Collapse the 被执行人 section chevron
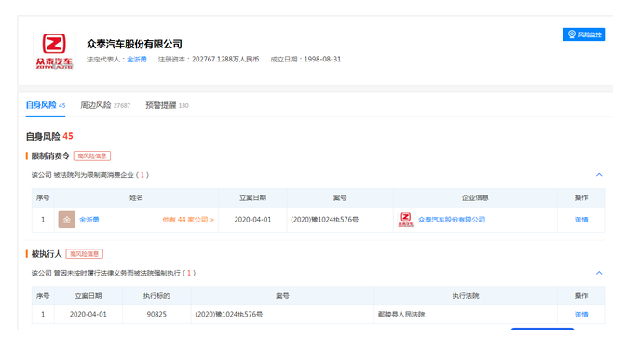The width and height of the screenshot is (624, 364). [x=599, y=273]
